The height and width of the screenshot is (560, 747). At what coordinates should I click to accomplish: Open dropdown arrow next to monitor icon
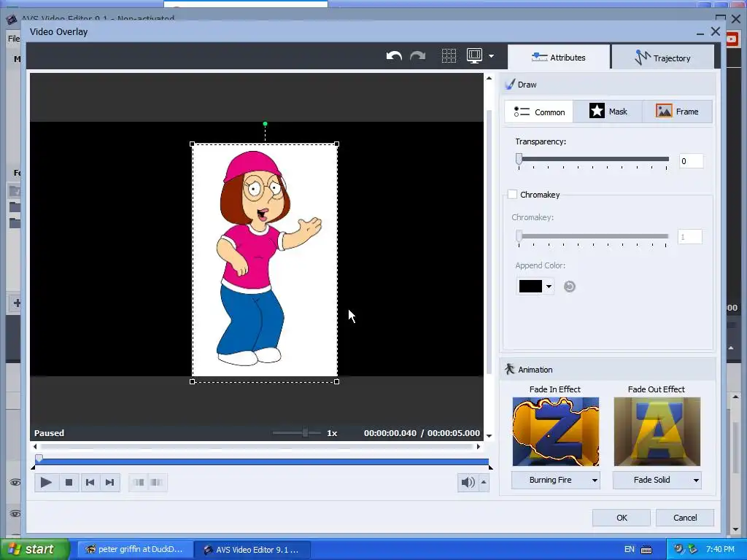click(x=491, y=56)
